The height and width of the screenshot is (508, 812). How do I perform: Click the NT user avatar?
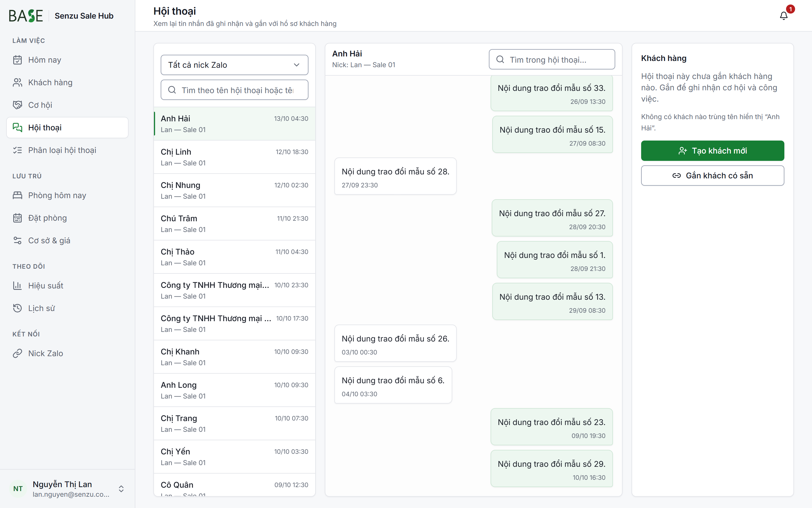tap(18, 489)
